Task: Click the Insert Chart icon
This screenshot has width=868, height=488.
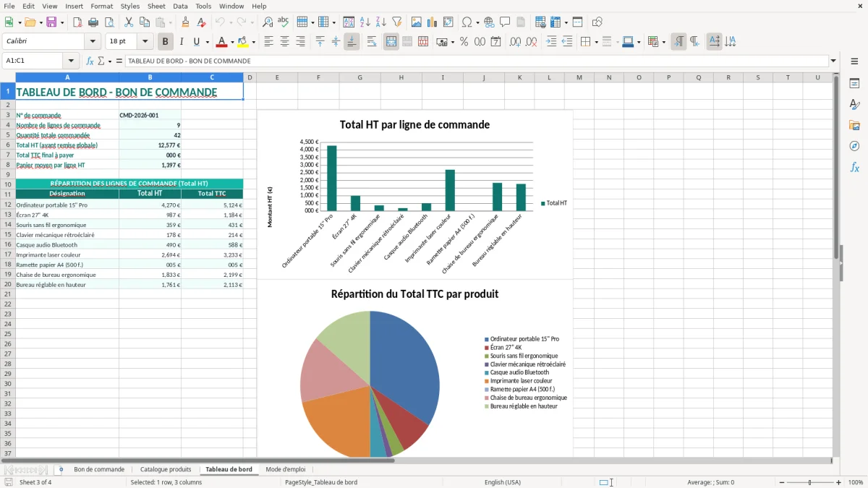Action: [433, 22]
